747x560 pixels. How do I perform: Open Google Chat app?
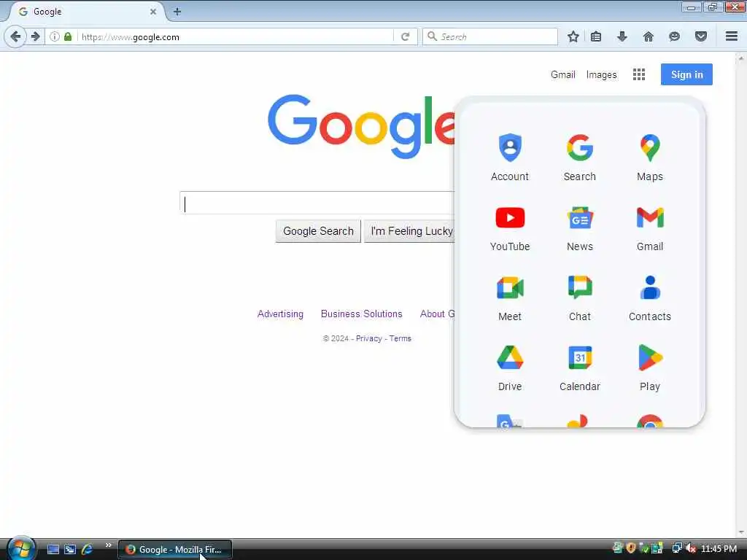(580, 297)
